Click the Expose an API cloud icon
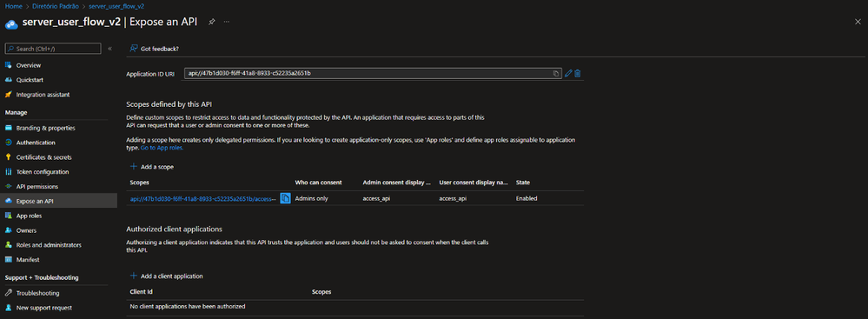868x319 pixels. 9,201
